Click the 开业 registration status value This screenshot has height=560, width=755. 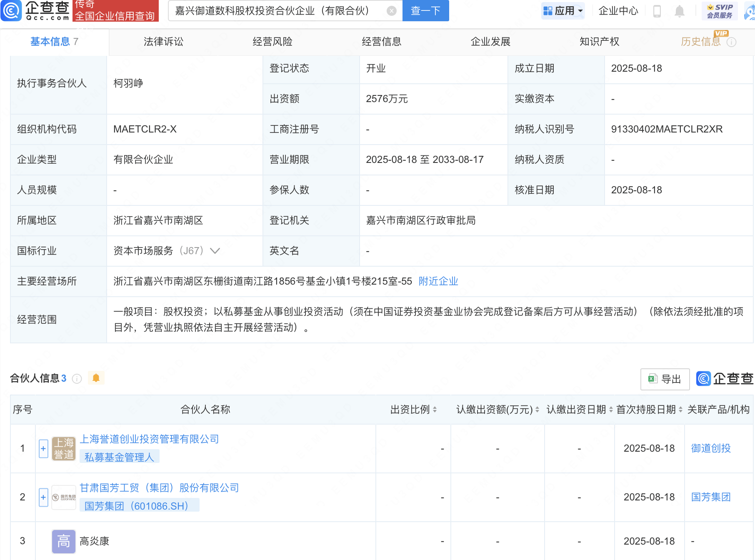376,68
